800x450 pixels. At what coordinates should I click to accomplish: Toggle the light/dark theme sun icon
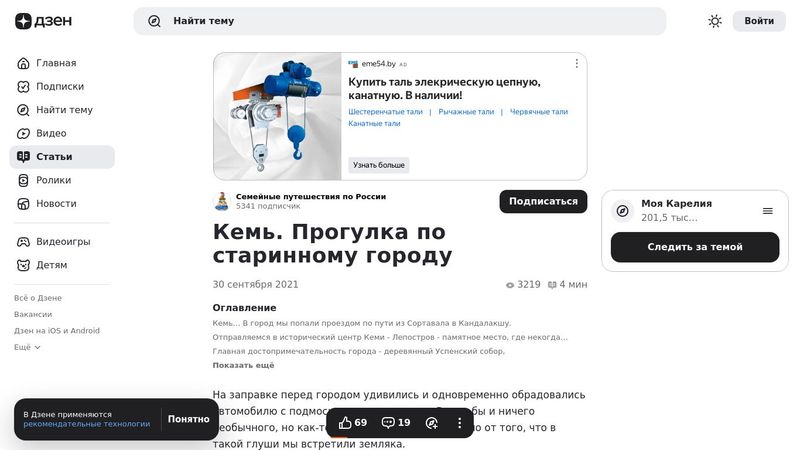click(x=715, y=21)
